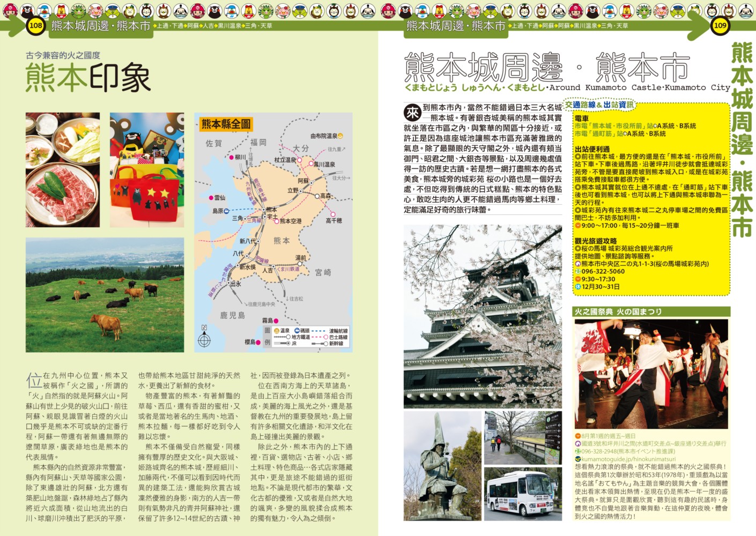
Task: Open the Kumamoto Castle cherry blossom photo
Action: tap(483, 316)
